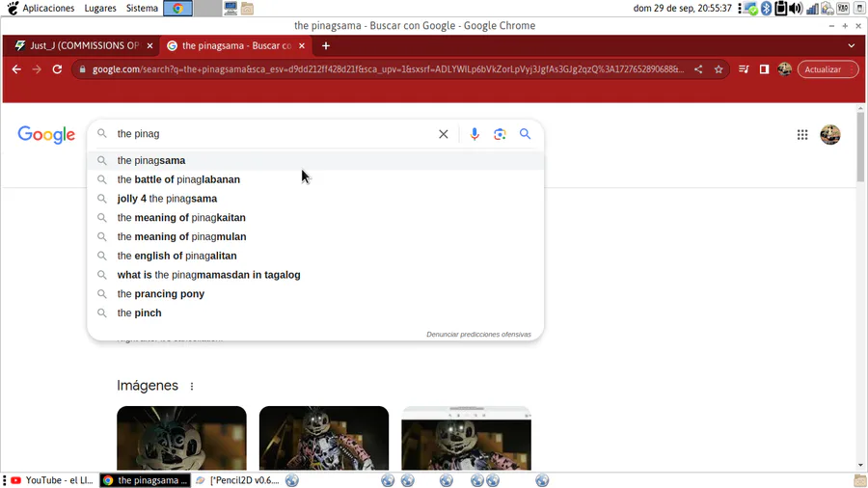868x488 pixels.
Task: Open Chrome side panel
Action: [x=764, y=69]
